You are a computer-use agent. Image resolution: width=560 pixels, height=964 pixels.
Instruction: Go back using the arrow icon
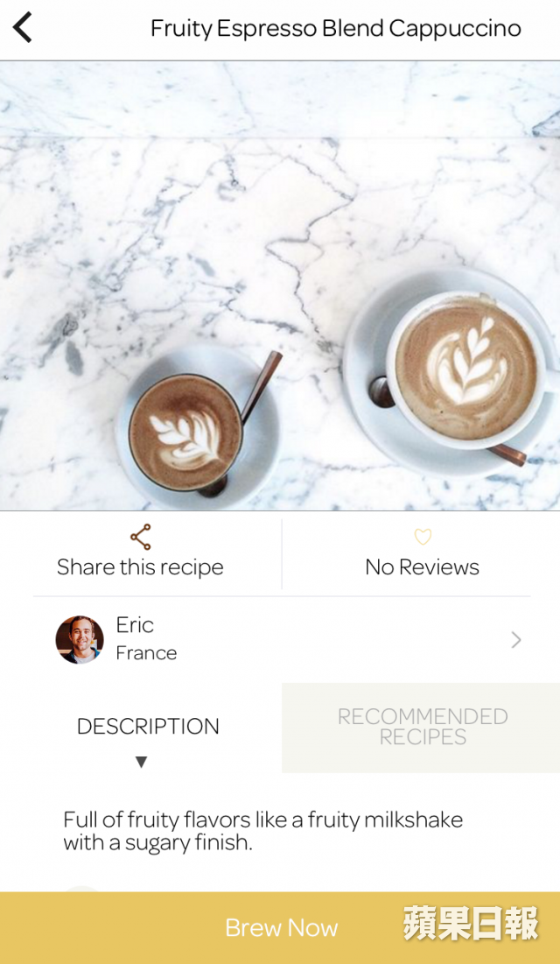pos(23,28)
